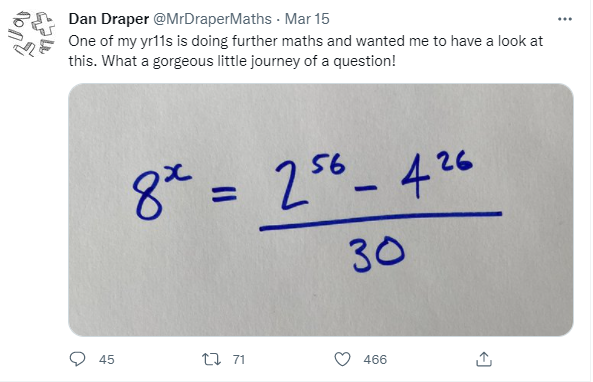Visit the @MrDraperMaths handle
The image size is (593, 382).
pyautogui.click(x=212, y=19)
